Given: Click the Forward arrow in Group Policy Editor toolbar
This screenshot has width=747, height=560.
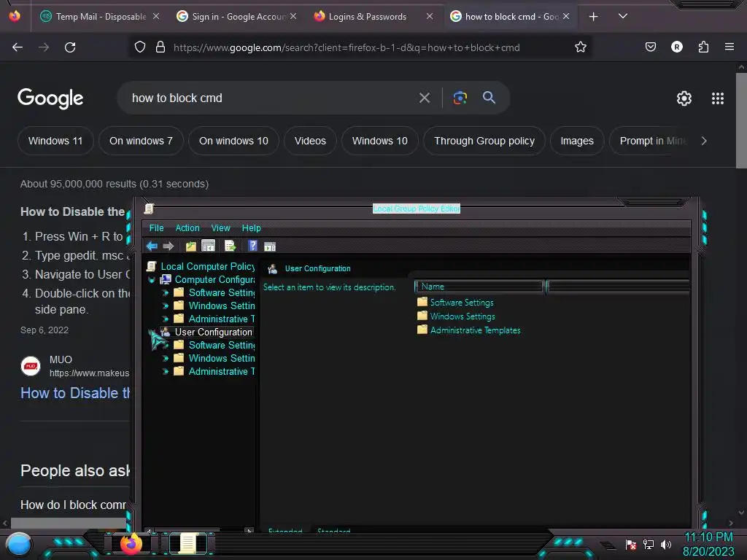Looking at the screenshot, I should click(x=169, y=246).
